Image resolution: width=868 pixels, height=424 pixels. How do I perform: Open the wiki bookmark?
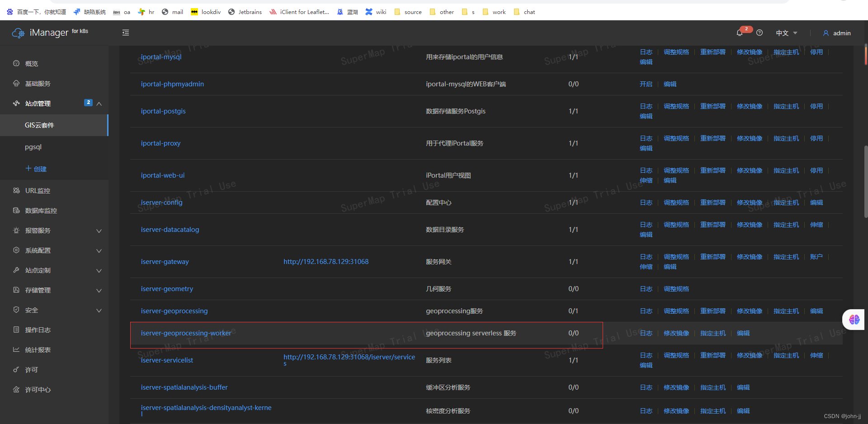376,12
